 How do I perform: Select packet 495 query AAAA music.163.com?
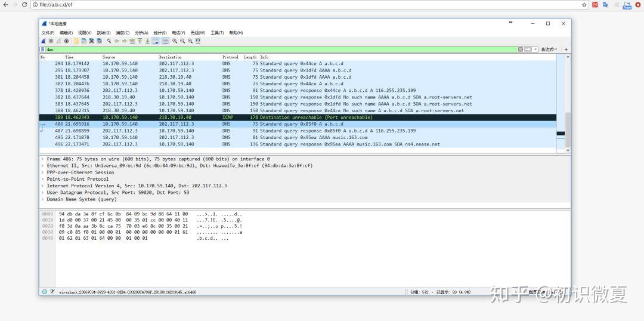pyautogui.click(x=298, y=137)
